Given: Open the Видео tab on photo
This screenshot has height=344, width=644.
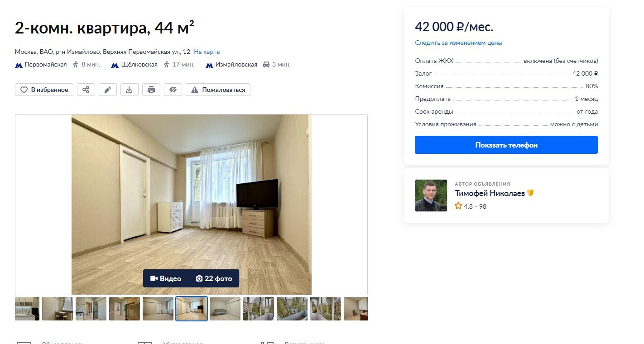Looking at the screenshot, I should (166, 278).
